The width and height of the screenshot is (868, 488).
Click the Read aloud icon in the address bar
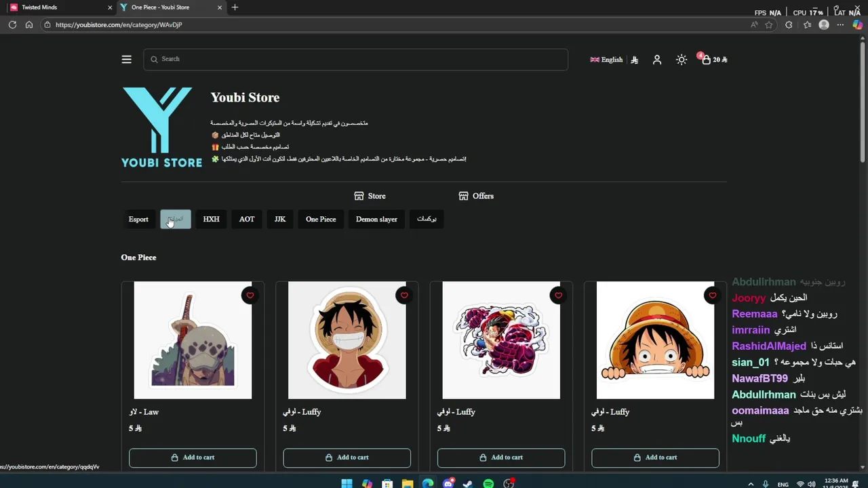(754, 25)
